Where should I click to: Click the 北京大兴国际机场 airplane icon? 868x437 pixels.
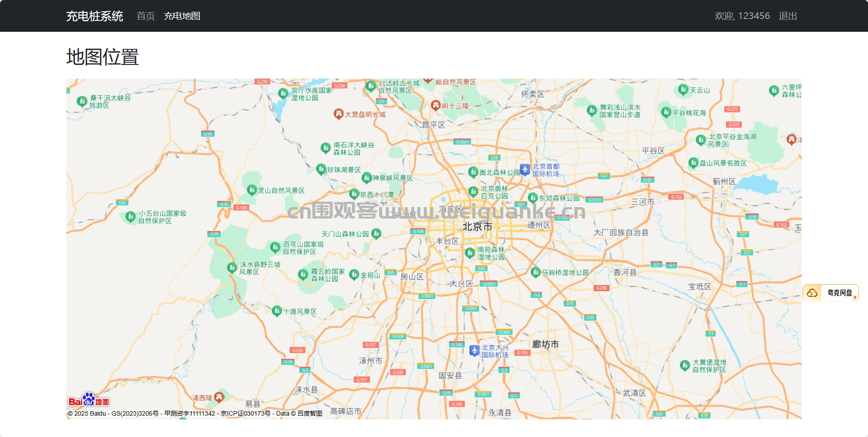point(474,351)
